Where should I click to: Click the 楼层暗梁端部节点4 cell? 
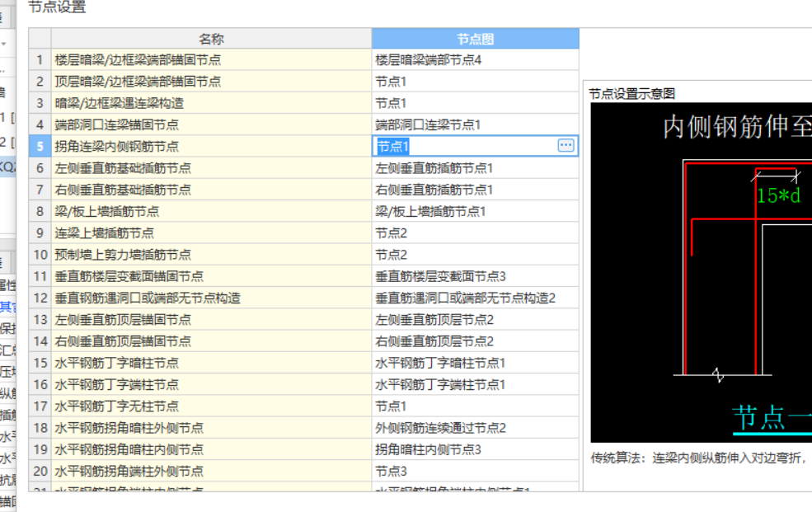(x=475, y=60)
